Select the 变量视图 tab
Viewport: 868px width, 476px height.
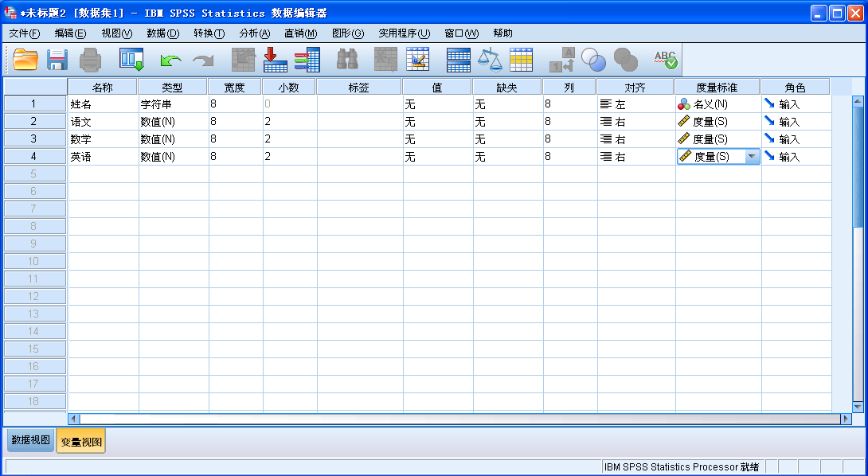[x=80, y=443]
